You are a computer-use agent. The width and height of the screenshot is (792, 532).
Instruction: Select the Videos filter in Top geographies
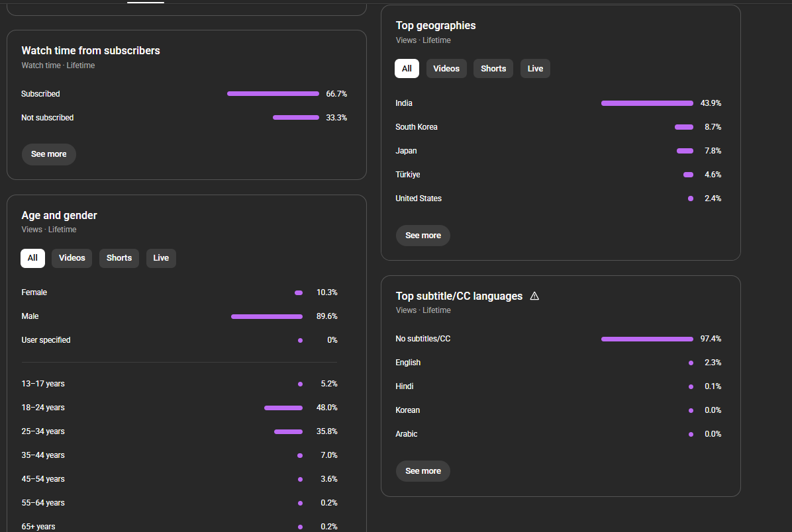[446, 69]
